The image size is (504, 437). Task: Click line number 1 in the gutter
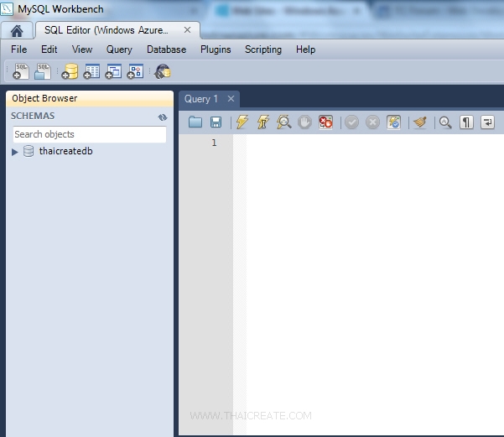coord(214,143)
